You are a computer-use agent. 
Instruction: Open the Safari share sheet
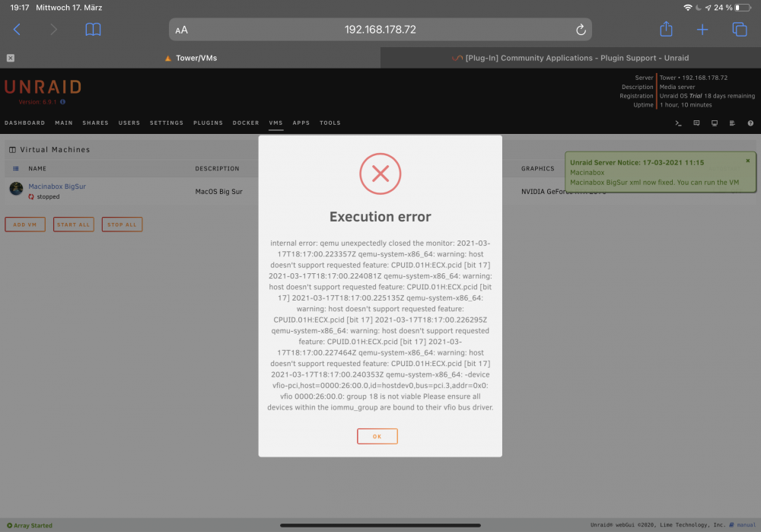pyautogui.click(x=666, y=29)
